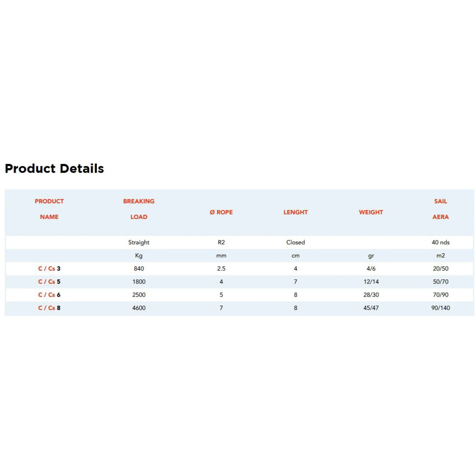Viewport: 476px width, 476px height.
Task: Click the 40 nds subheader cell
Action: 440,242
